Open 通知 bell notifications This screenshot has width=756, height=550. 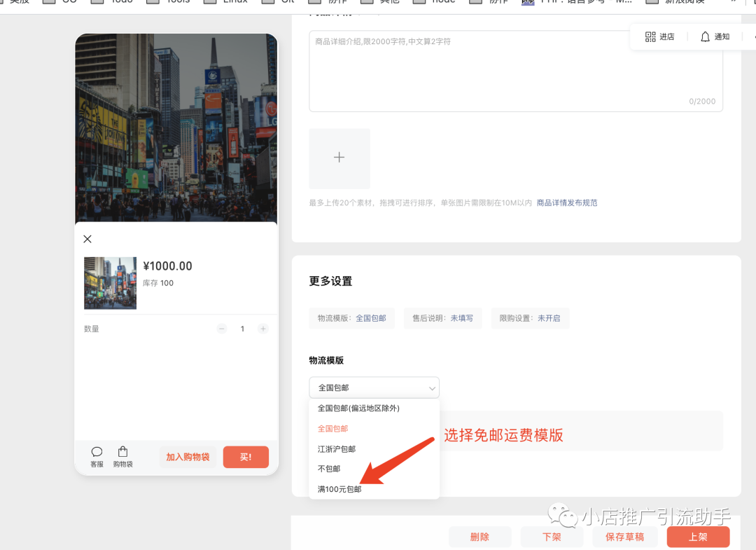tap(715, 36)
